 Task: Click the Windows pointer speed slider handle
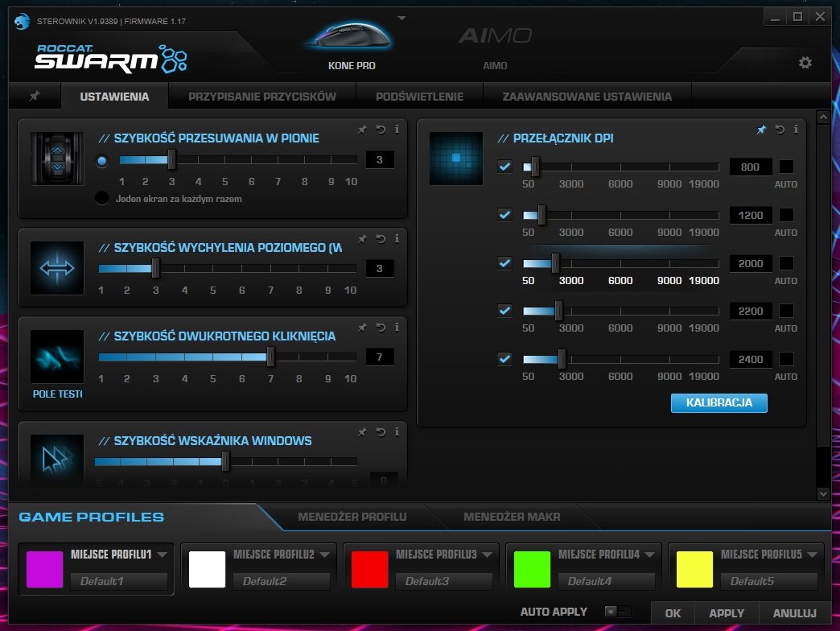(x=225, y=461)
